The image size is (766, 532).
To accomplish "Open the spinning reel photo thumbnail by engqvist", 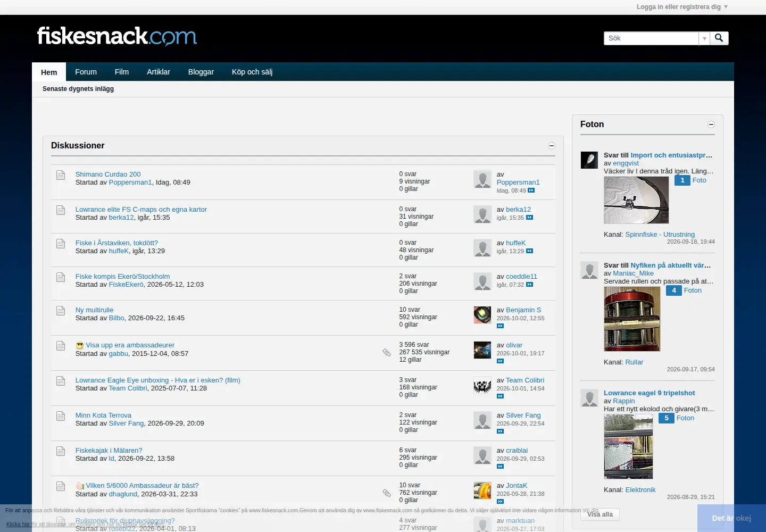I will click(636, 200).
